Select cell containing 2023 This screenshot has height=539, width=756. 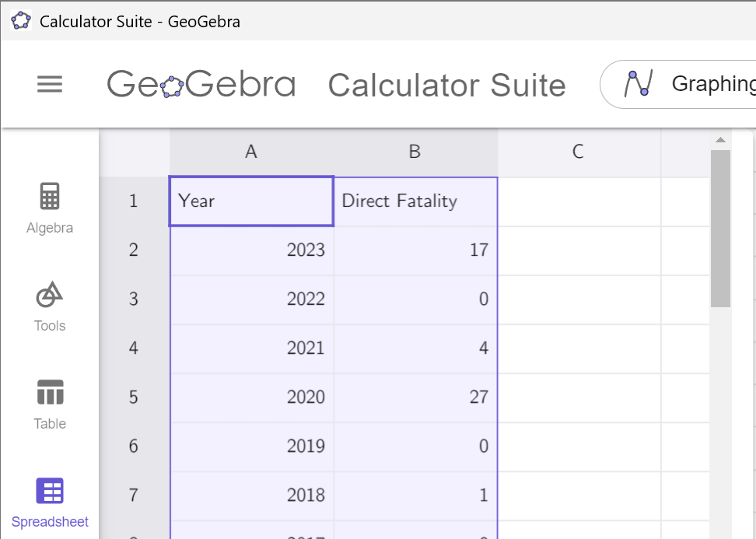click(252, 250)
